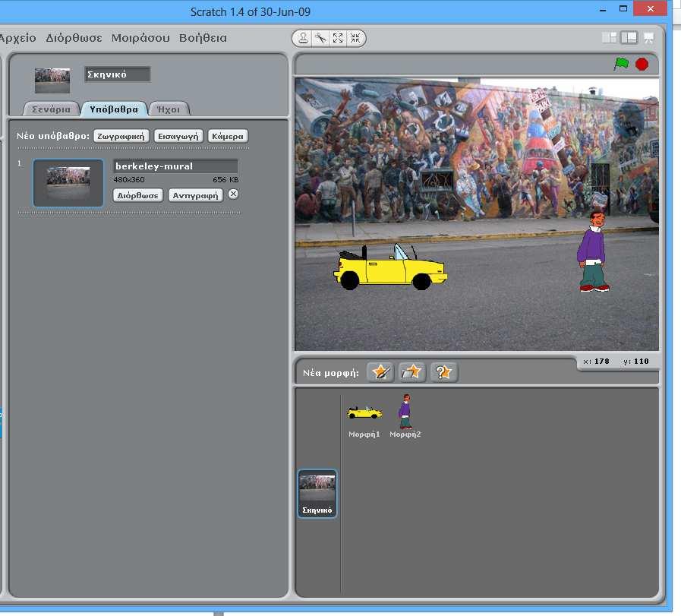Edit the Σκηνικό name field
This screenshot has height=616, width=681.
tap(118, 74)
